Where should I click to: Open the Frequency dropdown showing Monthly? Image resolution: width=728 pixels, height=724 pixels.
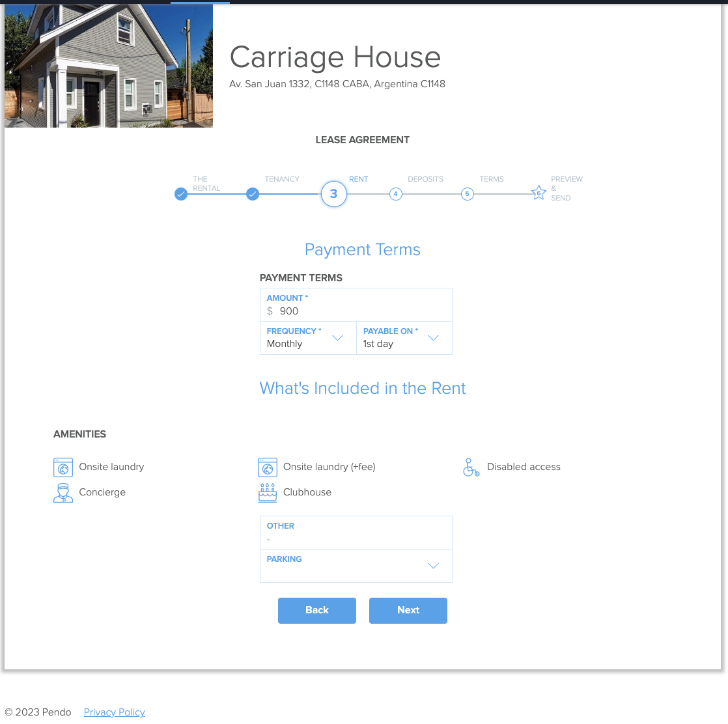click(308, 338)
